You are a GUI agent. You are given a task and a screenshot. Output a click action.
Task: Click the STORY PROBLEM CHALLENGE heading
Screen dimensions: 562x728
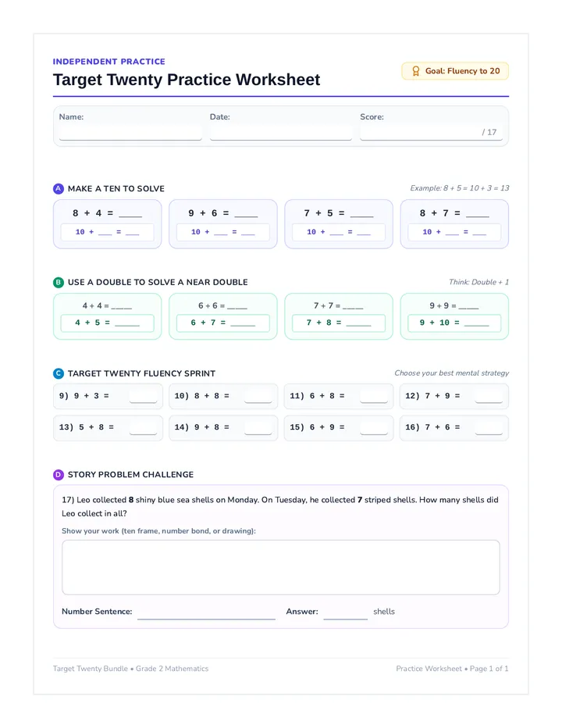click(131, 474)
